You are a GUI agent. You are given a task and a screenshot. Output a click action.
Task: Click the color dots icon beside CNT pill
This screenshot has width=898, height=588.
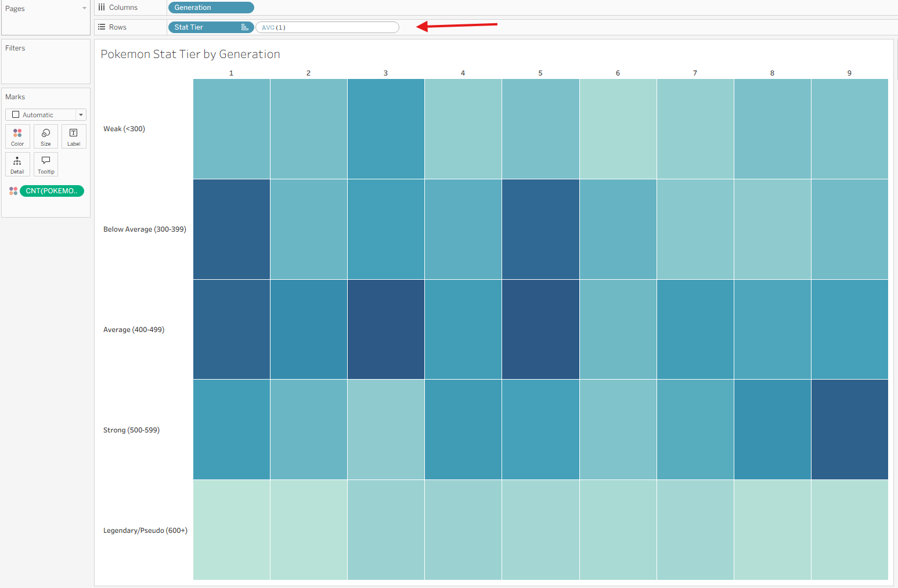[13, 191]
